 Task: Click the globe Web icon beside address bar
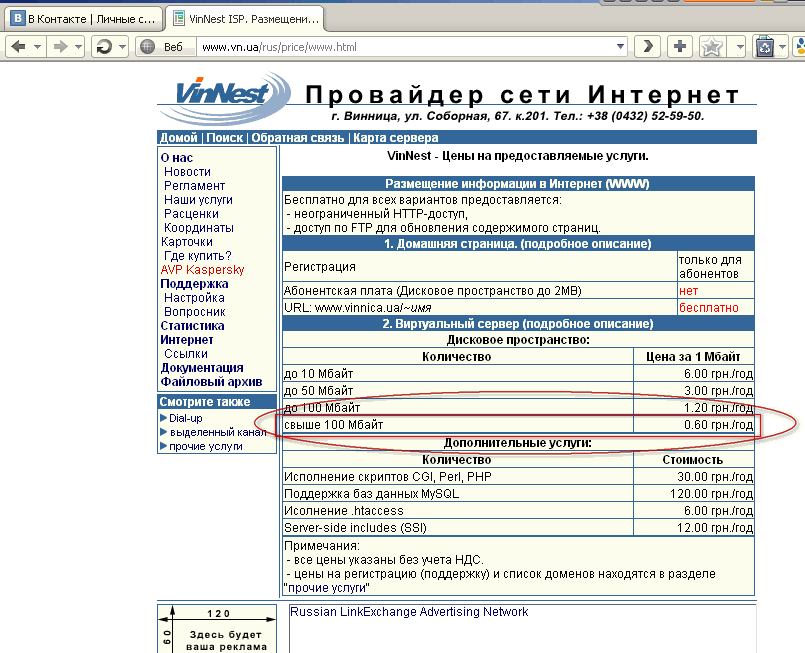click(x=147, y=47)
